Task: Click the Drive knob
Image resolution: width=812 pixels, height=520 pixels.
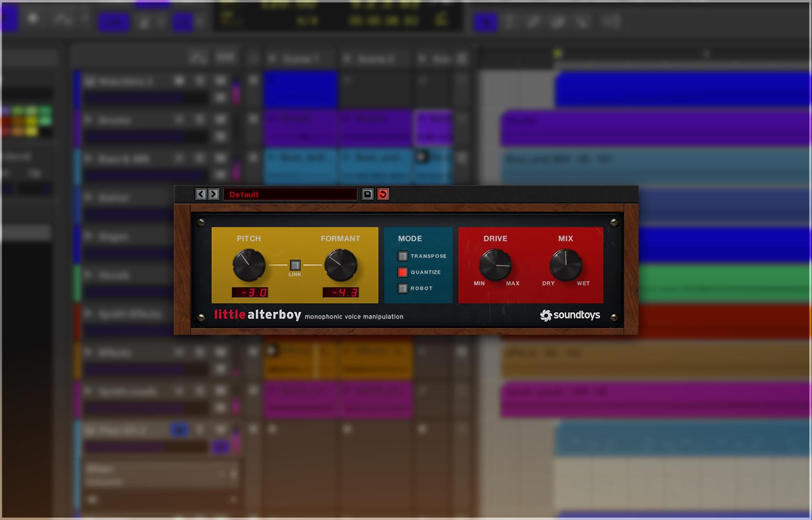Action: (x=495, y=265)
